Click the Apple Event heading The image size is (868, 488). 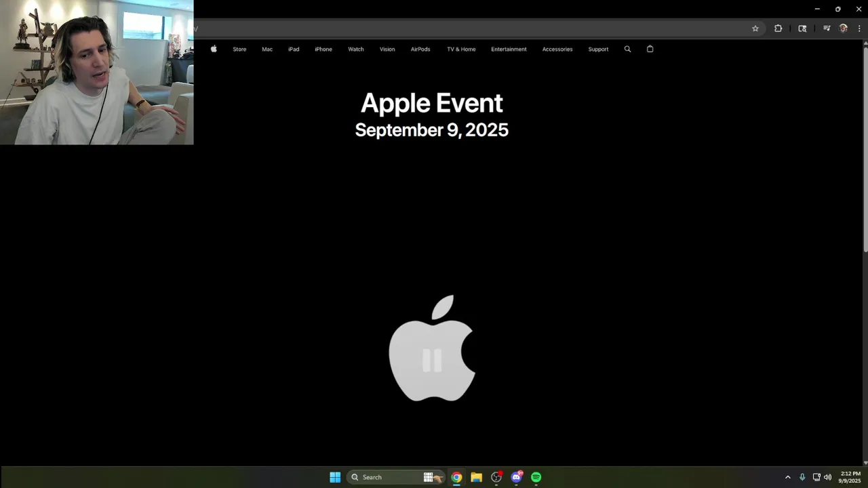(432, 103)
